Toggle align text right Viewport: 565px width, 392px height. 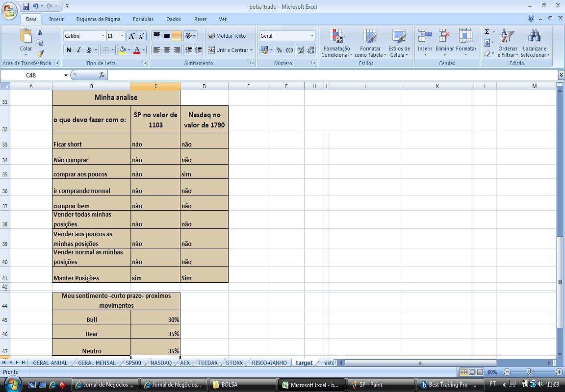177,50
